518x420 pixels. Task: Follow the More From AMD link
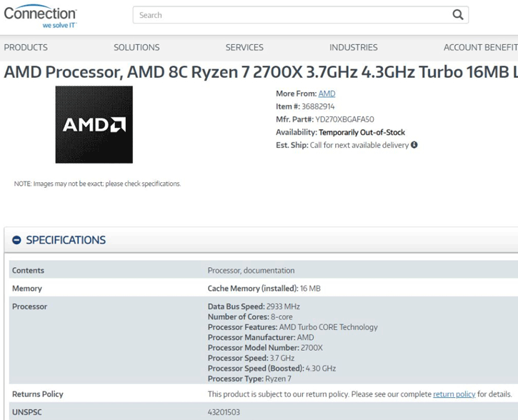(x=327, y=94)
